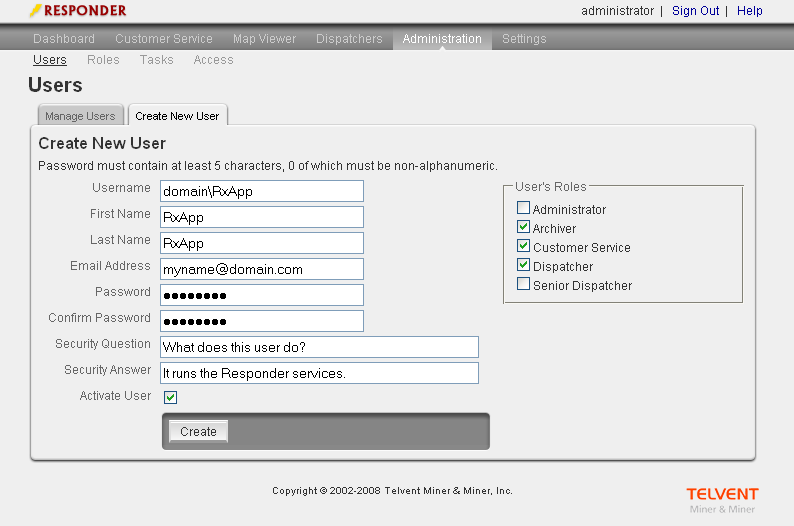Toggle the Activate User checkbox
Viewport: 794px width, 526px height.
(x=171, y=397)
